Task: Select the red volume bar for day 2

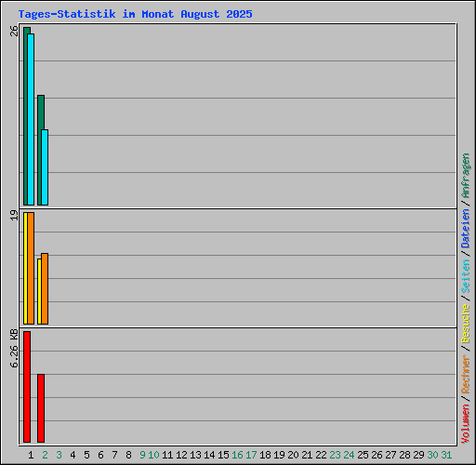Action: tap(41, 408)
